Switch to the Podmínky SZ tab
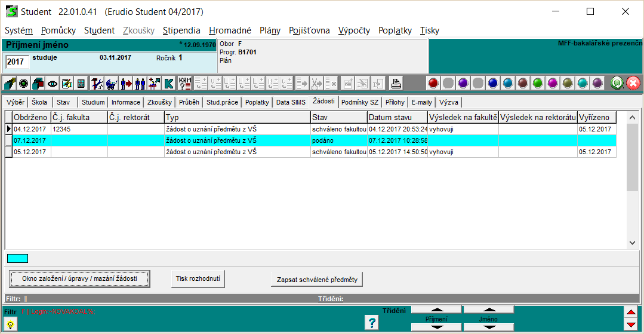644x334 pixels. [360, 102]
